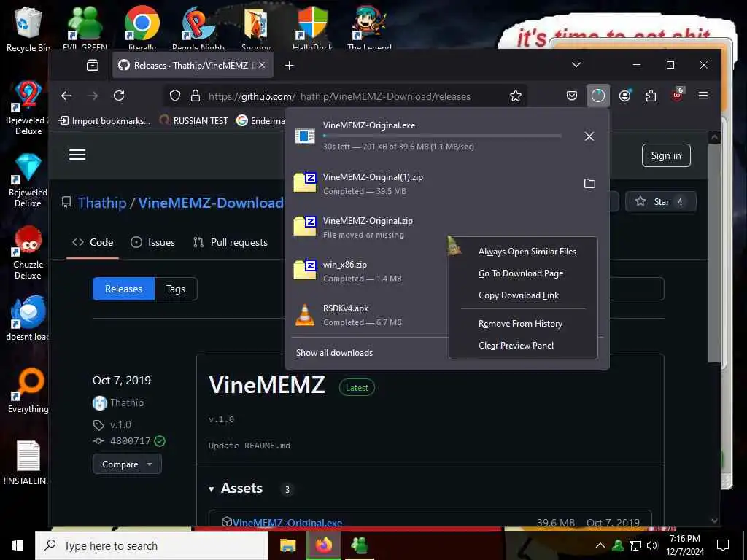Reload the page with the refresh icon
747x560 pixels.
point(119,96)
